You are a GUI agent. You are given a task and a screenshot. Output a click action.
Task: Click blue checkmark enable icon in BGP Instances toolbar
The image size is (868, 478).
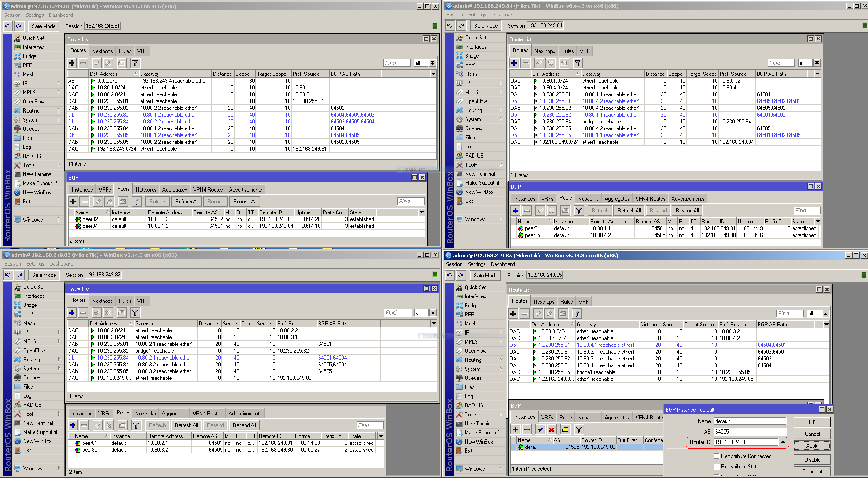[540, 429]
